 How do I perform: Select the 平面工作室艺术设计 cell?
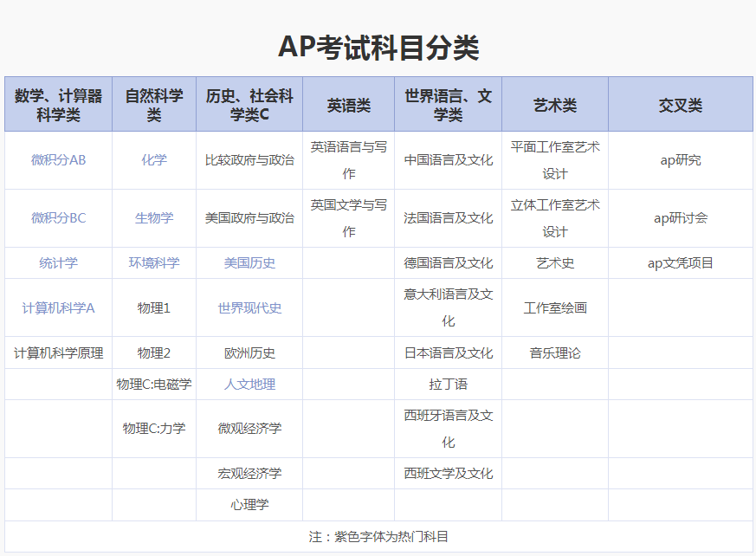(555, 160)
